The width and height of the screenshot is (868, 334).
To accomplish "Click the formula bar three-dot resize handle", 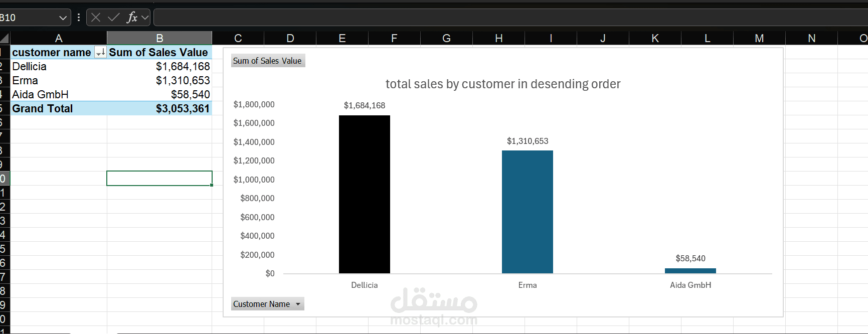I will point(79,18).
